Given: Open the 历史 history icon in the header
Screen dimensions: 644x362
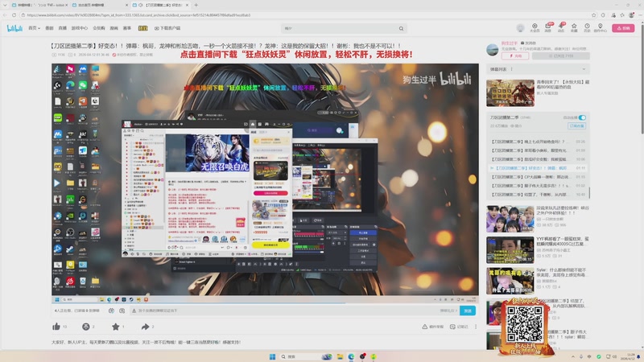Looking at the screenshot, I should [587, 27].
